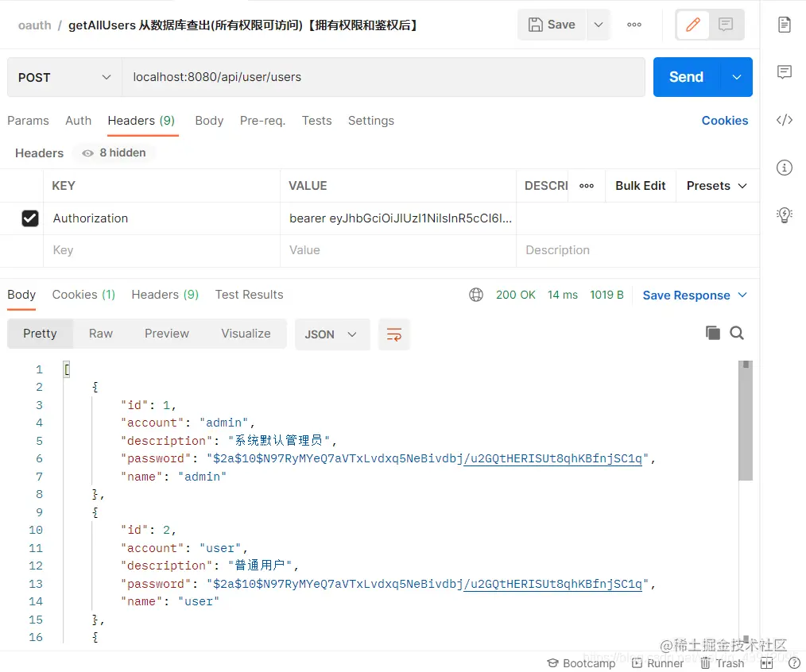
Task: Search the response with the magnifier icon
Action: pos(737,333)
